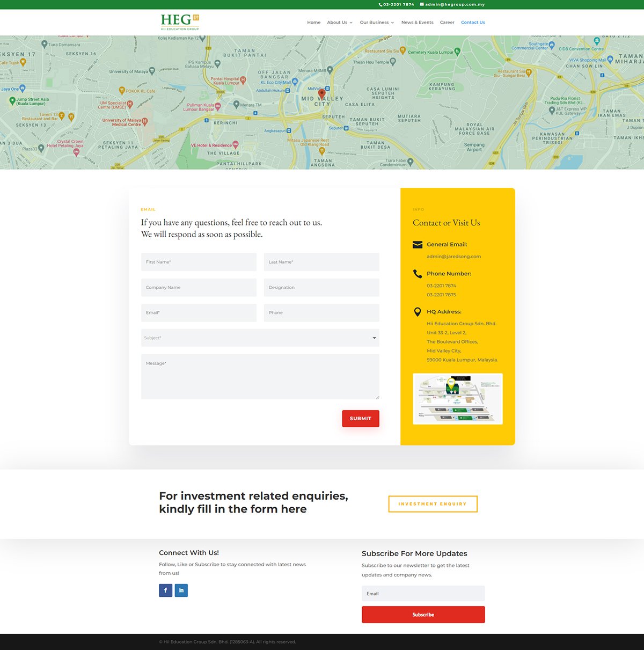Click the Investment Enquiry button
Viewport: 644px width, 650px height.
[x=433, y=504]
